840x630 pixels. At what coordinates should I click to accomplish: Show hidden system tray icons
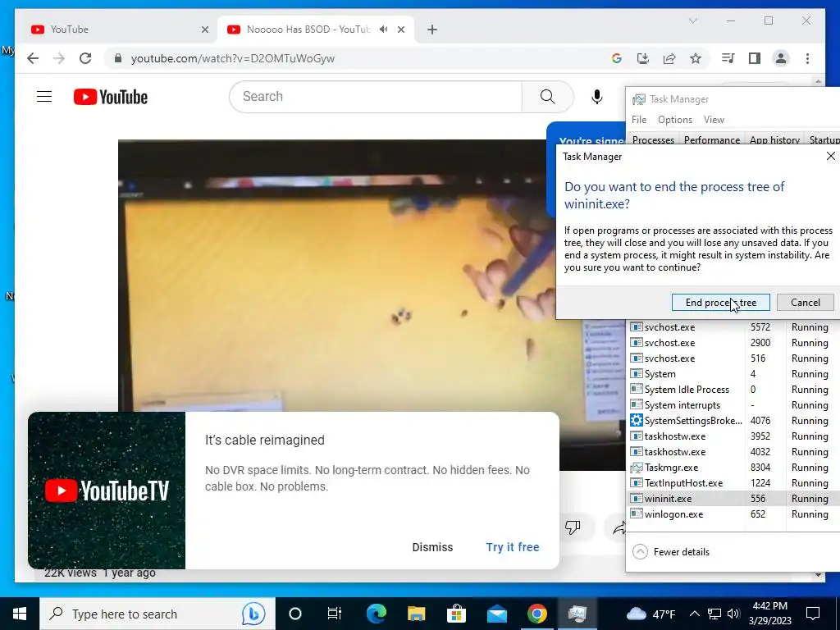[694, 614]
